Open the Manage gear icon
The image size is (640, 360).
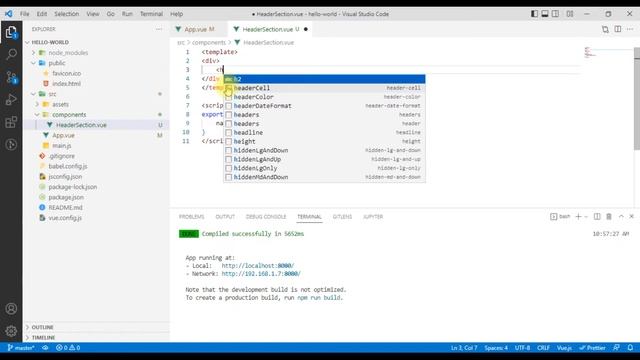11,331
